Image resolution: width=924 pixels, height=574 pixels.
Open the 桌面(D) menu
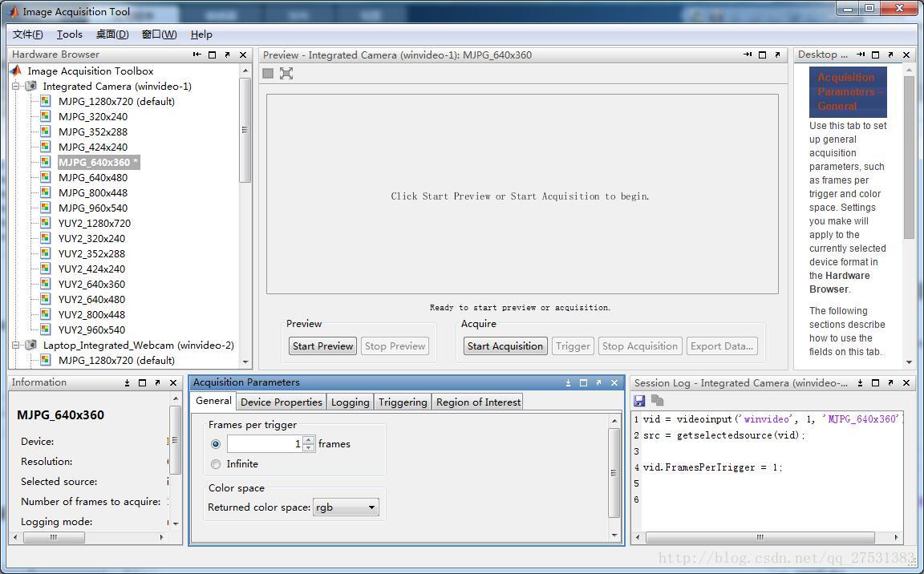click(x=112, y=34)
